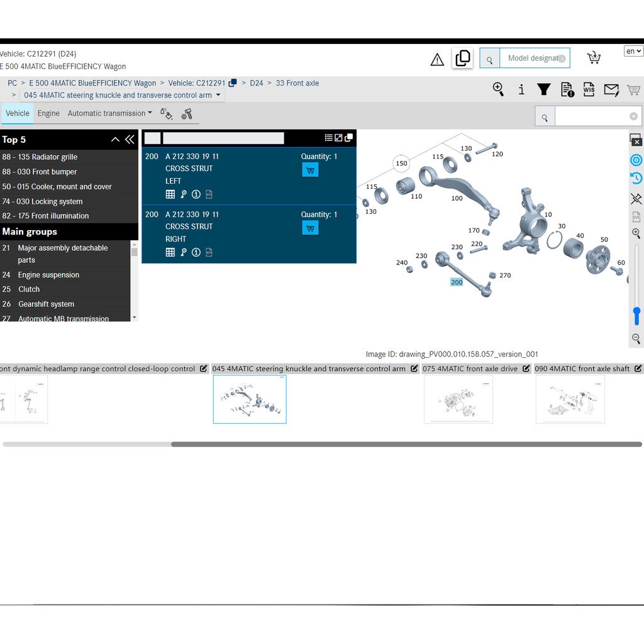Click the envelope with pencil feedback icon
This screenshot has width=644, height=644.
tap(611, 89)
